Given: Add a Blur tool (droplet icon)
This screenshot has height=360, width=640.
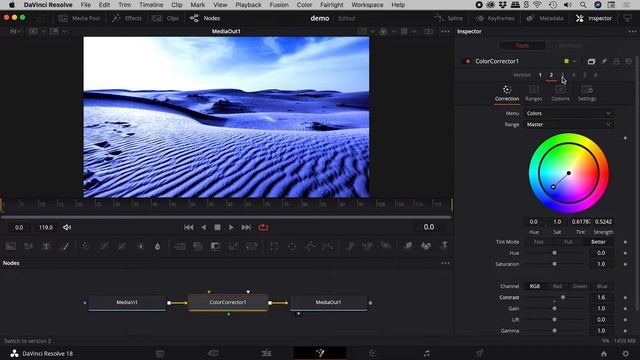Looking at the screenshot, I should [x=158, y=246].
